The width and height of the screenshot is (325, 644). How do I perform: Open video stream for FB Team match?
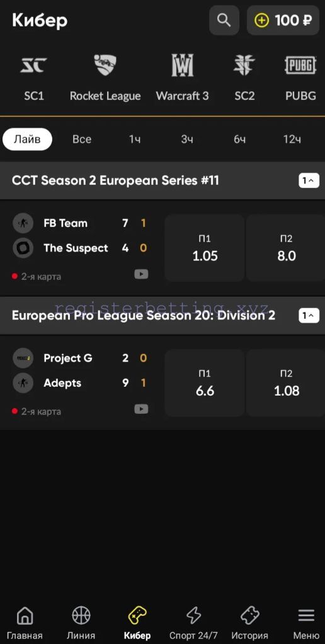click(x=141, y=274)
